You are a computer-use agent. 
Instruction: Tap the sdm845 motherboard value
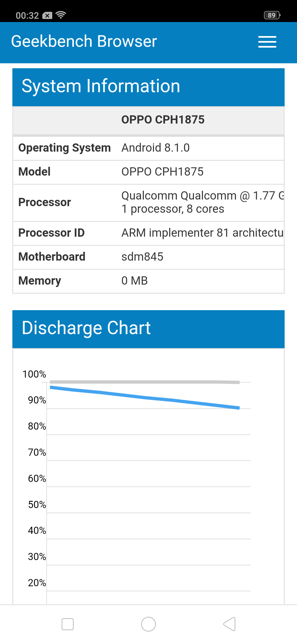pos(142,257)
